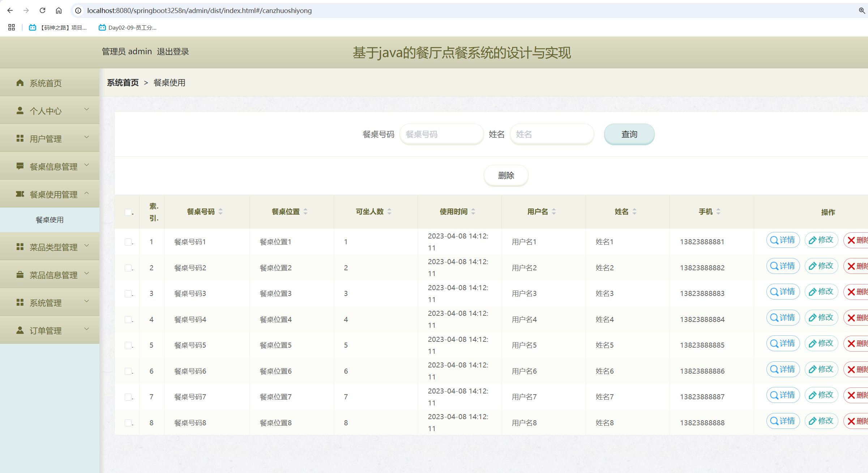868x473 pixels.
Task: Open the 系统管理 sidebar menu
Action: point(50,302)
